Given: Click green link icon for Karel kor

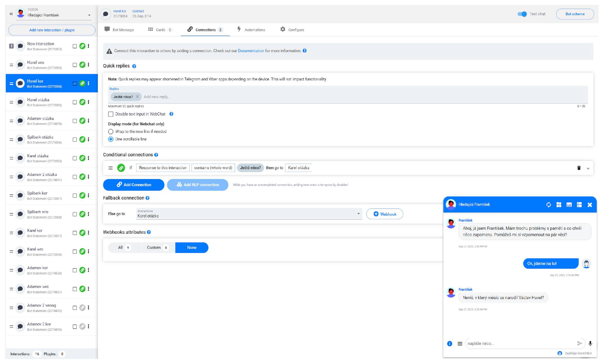Looking at the screenshot, I should (x=83, y=233).
